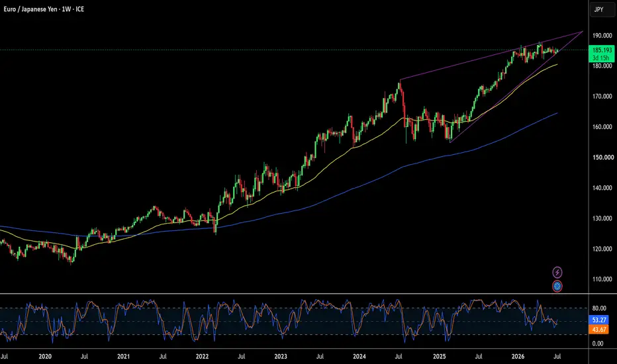Select the green 185.193 current price label
This screenshot has height=364, width=617.
(x=602, y=50)
